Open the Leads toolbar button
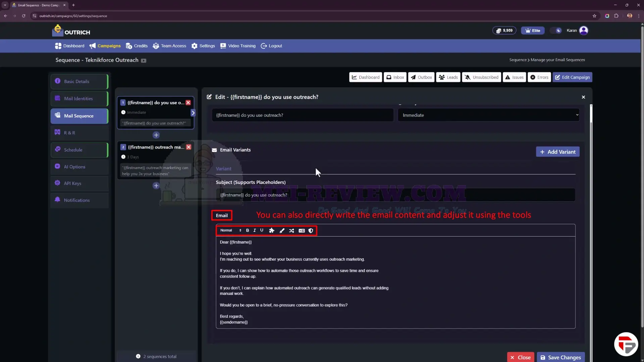 pyautogui.click(x=448, y=77)
